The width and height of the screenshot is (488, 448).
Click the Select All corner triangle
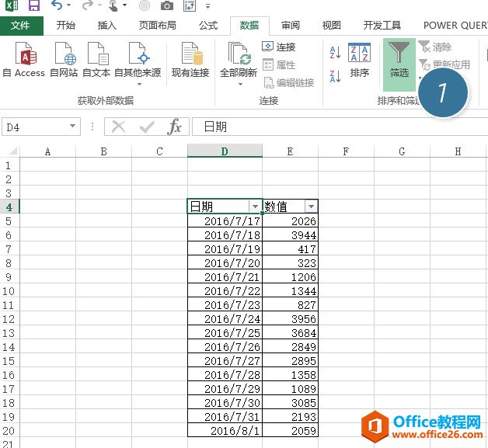click(12, 151)
